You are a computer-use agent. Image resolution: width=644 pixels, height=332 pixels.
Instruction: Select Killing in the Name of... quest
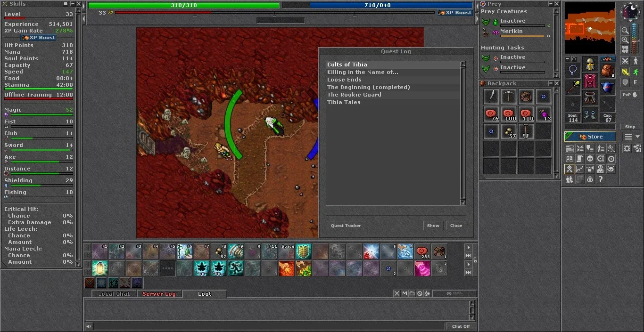[393, 72]
